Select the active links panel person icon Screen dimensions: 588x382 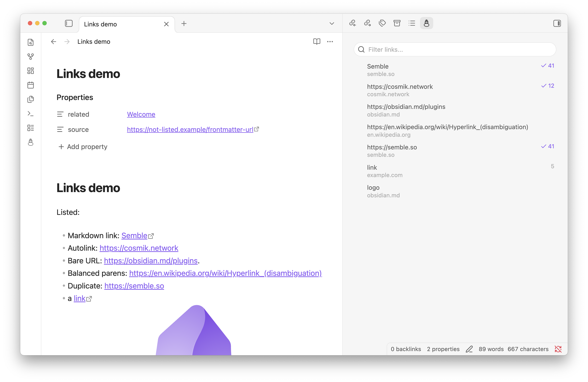(426, 23)
